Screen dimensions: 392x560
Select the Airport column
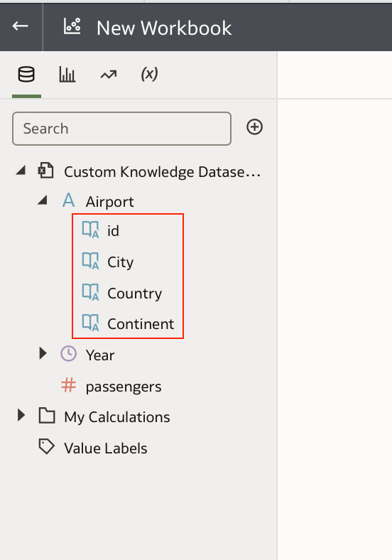click(109, 202)
